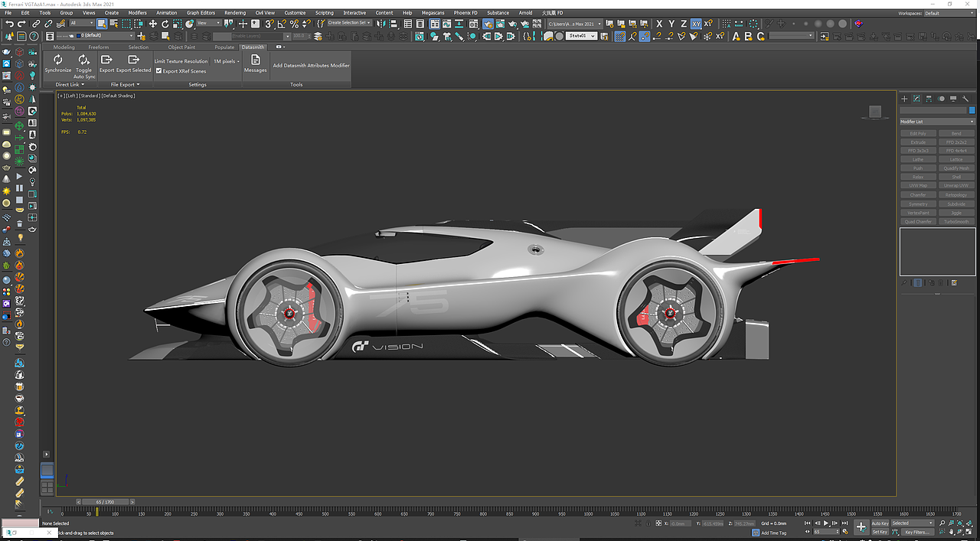Screen dimensions: 980x541
Task: Switch to the Modeling ribbon tab
Action: click(x=64, y=47)
